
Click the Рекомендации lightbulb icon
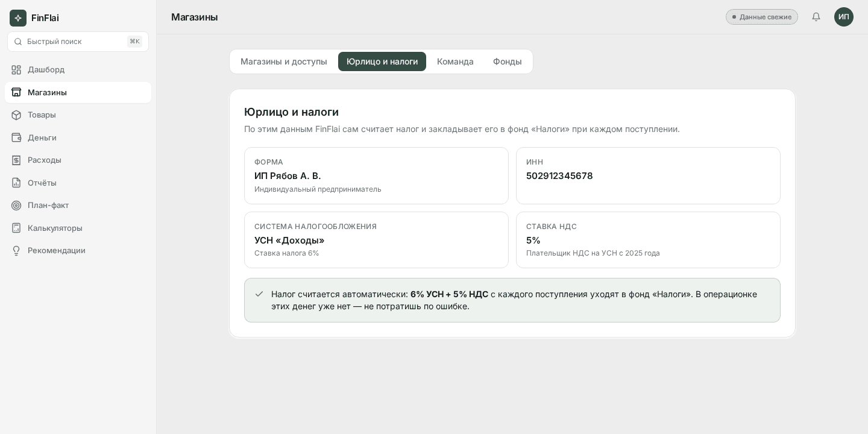(x=16, y=251)
